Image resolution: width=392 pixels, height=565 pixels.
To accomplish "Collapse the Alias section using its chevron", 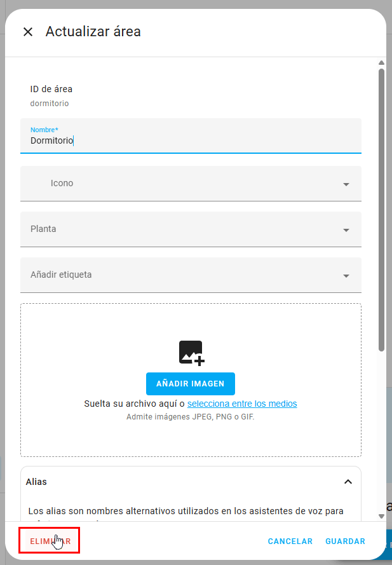I will point(348,482).
